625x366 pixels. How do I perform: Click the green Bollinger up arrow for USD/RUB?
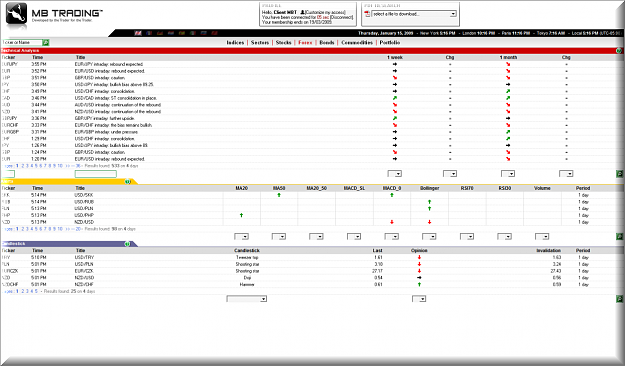pos(429,202)
